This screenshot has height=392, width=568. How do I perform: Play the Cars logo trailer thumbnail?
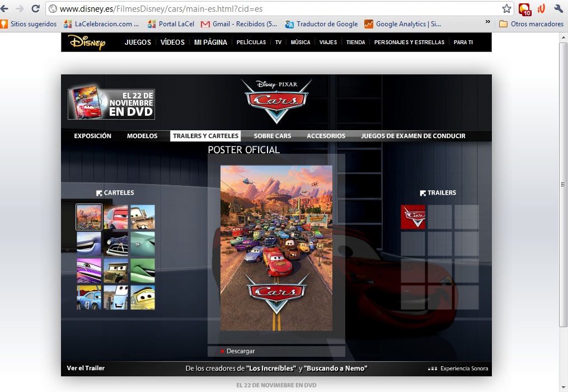pyautogui.click(x=413, y=217)
